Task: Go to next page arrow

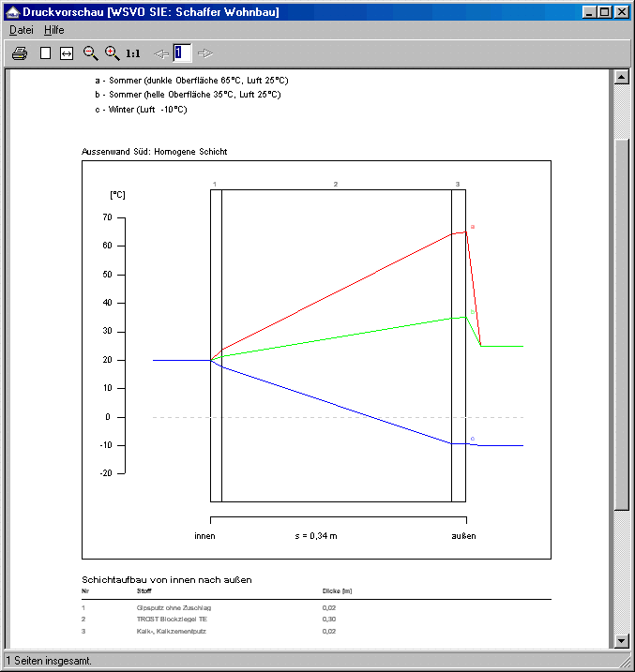Action: [205, 53]
